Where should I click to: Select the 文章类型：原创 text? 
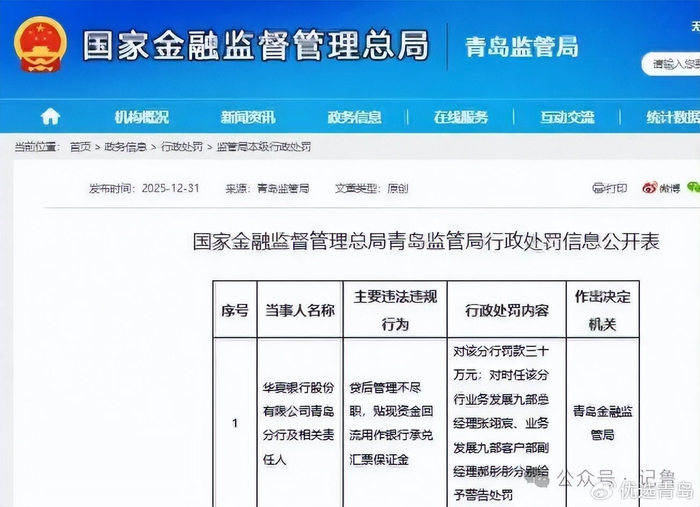pos(371,188)
